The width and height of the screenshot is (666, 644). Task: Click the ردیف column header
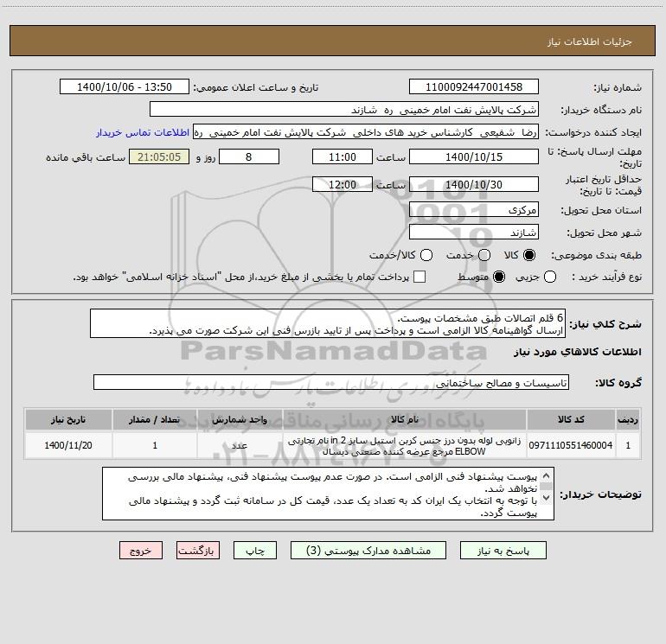click(628, 419)
